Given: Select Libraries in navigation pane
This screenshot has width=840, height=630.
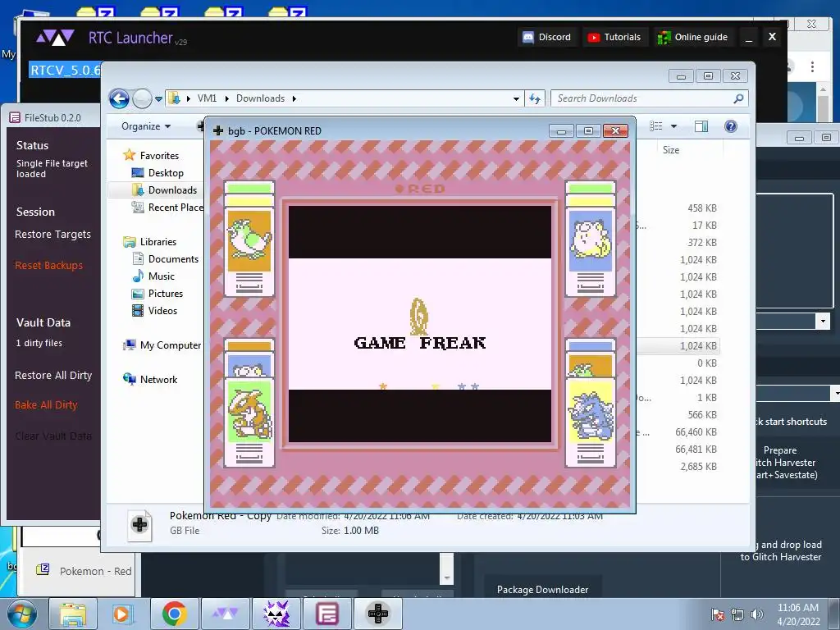Looking at the screenshot, I should 149,242.
